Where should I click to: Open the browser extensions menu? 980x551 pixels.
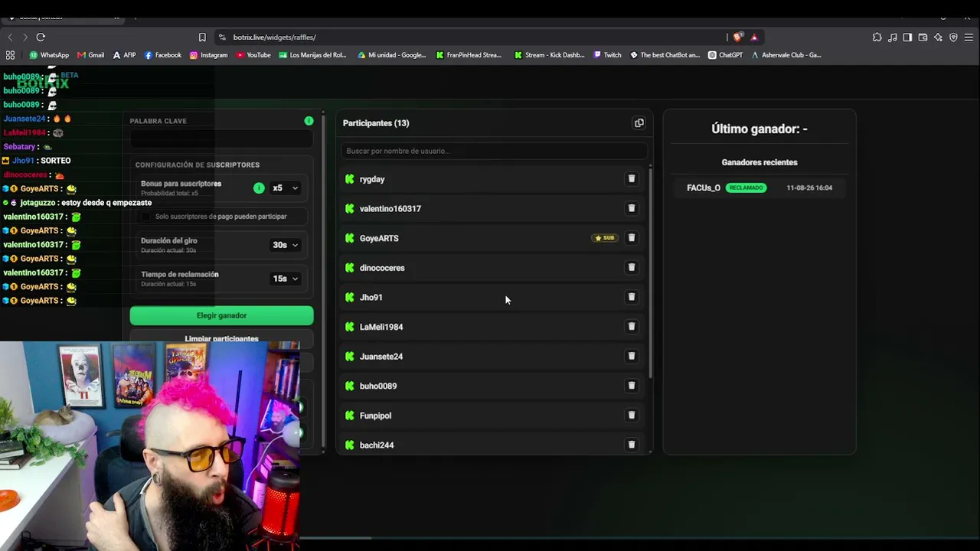[x=877, y=37]
